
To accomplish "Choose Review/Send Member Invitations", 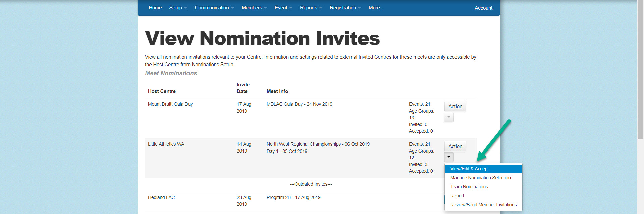I will point(483,205).
